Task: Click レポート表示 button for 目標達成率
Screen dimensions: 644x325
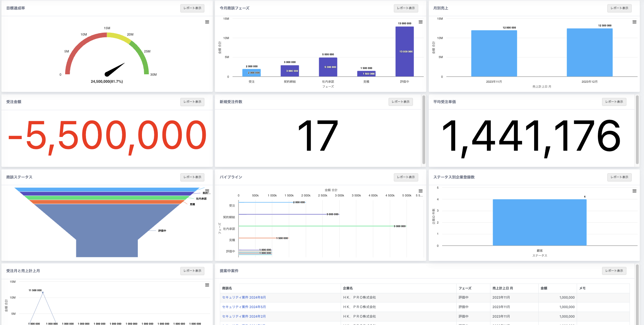Action: [x=192, y=8]
